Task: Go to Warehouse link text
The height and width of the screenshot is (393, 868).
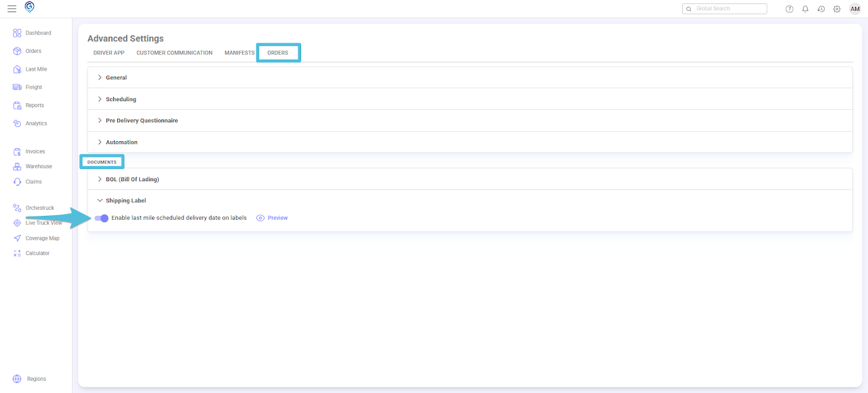Action: click(39, 167)
